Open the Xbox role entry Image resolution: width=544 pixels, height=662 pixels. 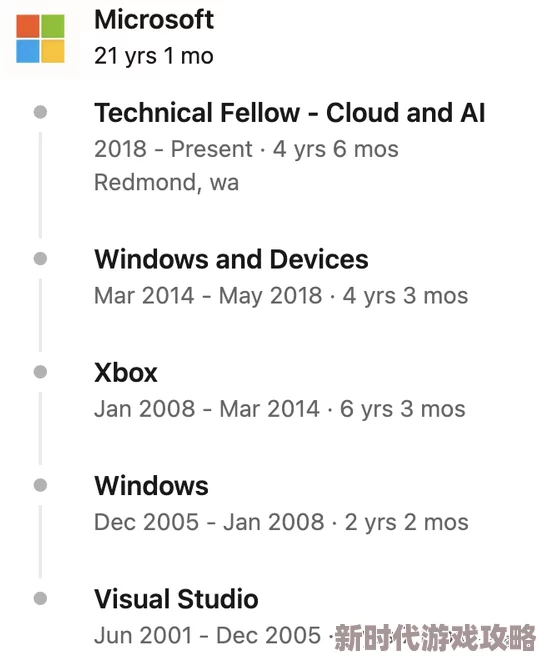(126, 372)
